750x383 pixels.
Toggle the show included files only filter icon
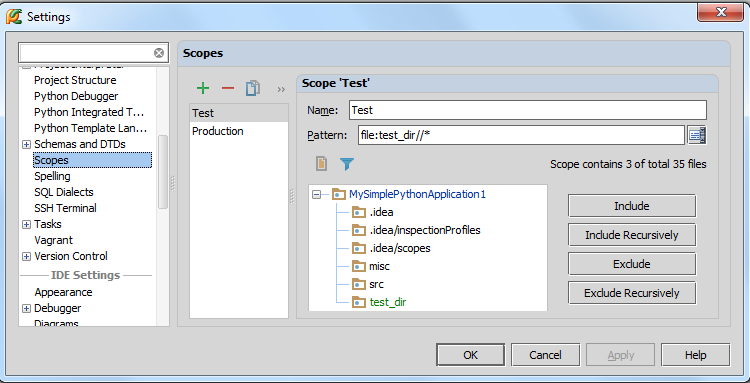[347, 164]
